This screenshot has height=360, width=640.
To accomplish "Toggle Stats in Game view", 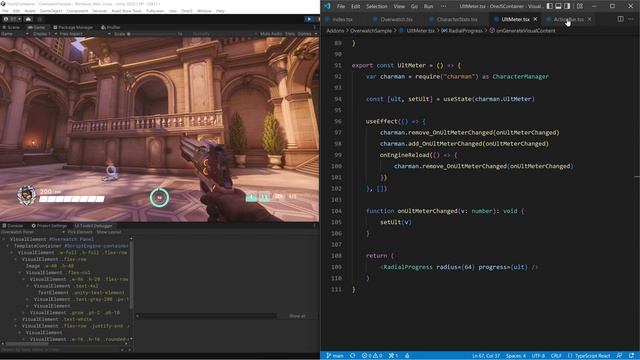I will pos(290,34).
